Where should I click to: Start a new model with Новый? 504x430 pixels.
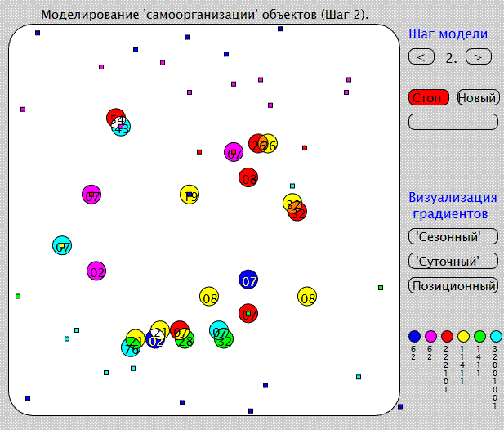477,97
